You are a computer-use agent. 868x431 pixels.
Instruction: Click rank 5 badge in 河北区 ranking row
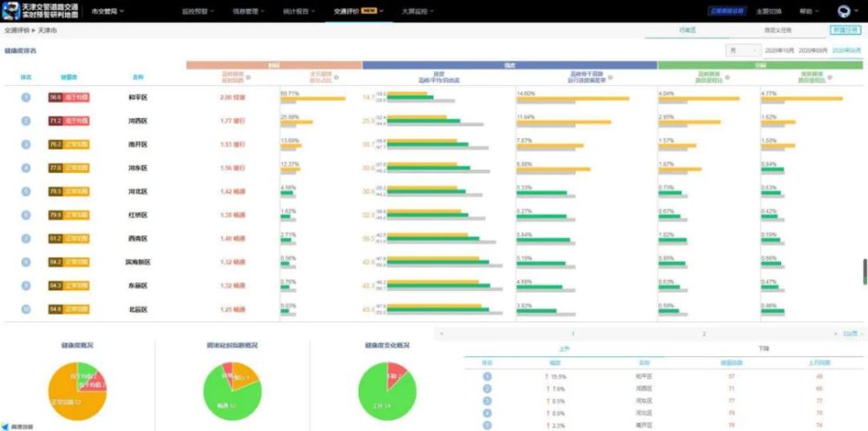pos(25,192)
